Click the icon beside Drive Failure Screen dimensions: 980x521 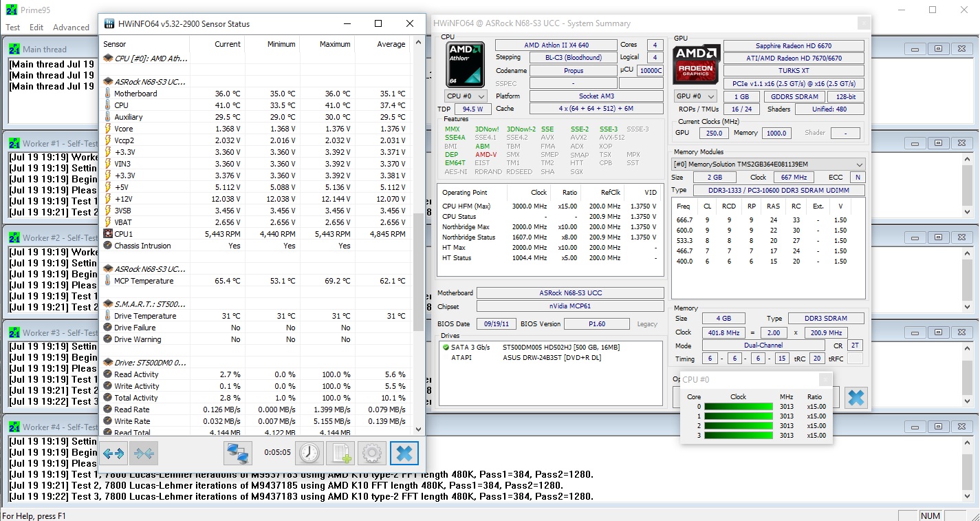click(x=107, y=328)
